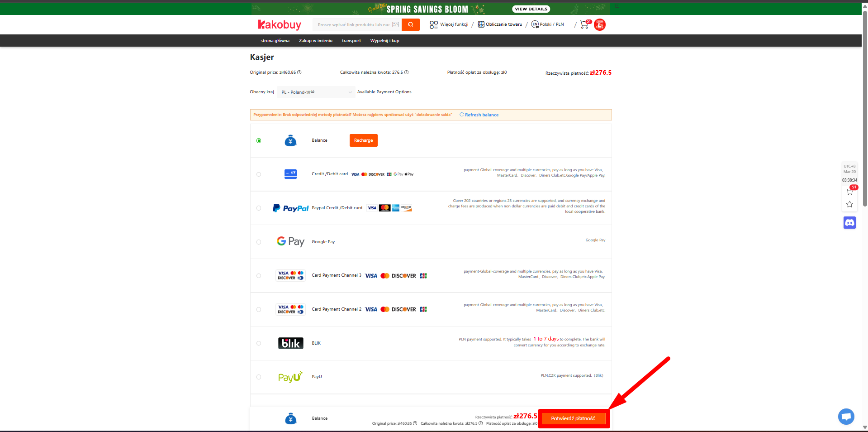Expand the country dropdown PL - Poland

tap(316, 92)
